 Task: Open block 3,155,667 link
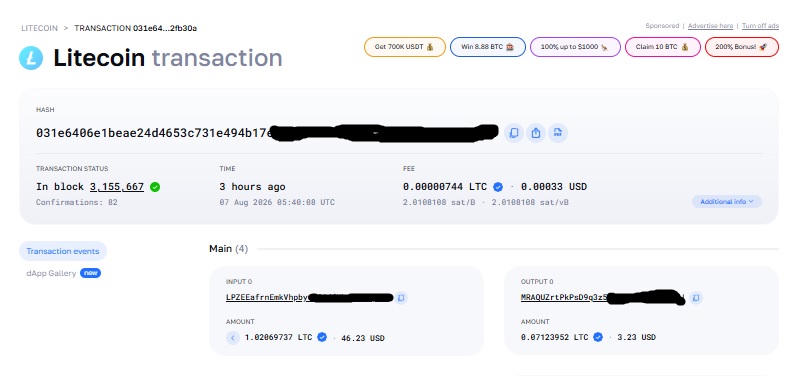click(x=117, y=187)
